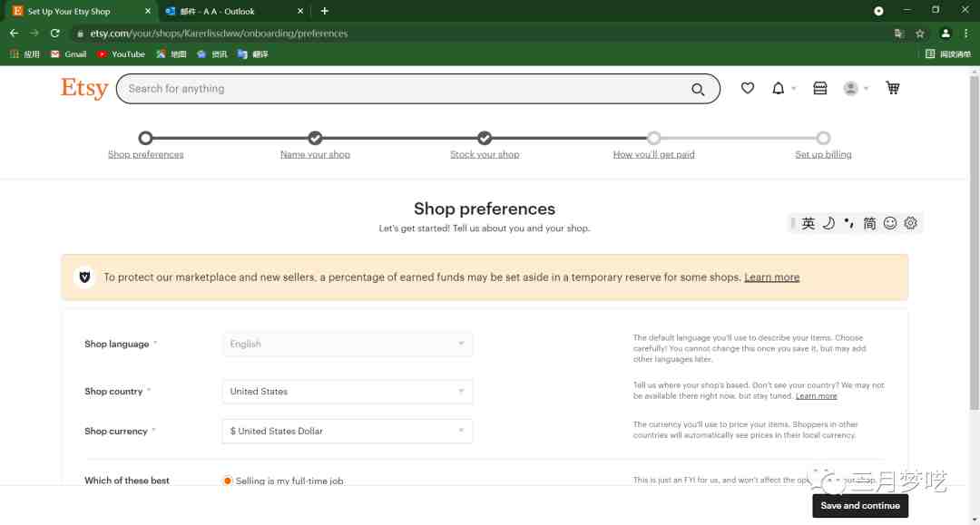Image resolution: width=980 pixels, height=525 pixels.
Task: Switch to Set Up Your Etsy Shop tab
Action: click(82, 11)
